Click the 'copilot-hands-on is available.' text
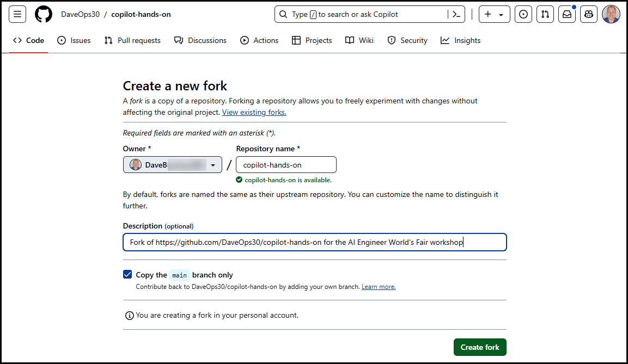This screenshot has width=628, height=364. (288, 180)
